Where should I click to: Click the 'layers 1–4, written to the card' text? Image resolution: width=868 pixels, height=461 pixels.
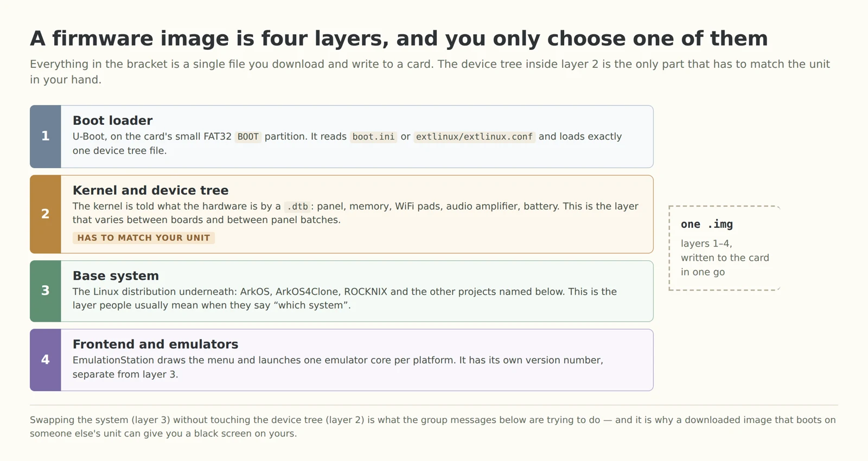click(x=725, y=251)
